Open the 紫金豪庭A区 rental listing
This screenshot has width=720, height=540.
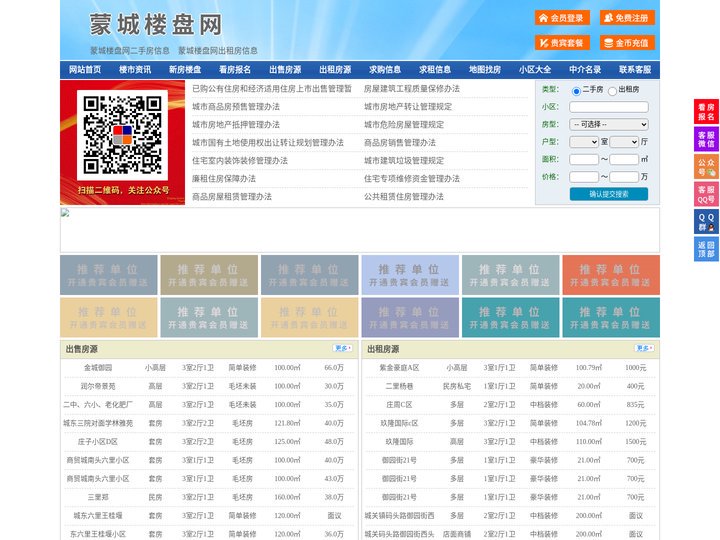399,368
